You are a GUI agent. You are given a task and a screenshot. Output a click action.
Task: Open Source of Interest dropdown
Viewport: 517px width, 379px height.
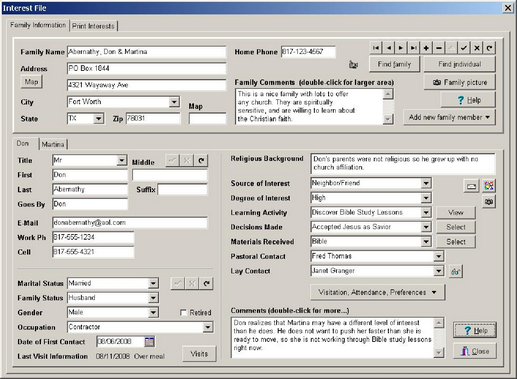pos(426,183)
